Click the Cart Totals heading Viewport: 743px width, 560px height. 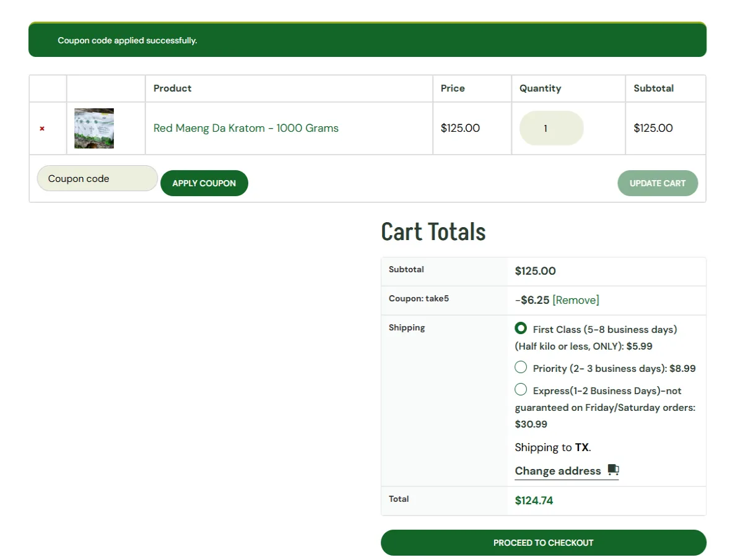coord(433,231)
